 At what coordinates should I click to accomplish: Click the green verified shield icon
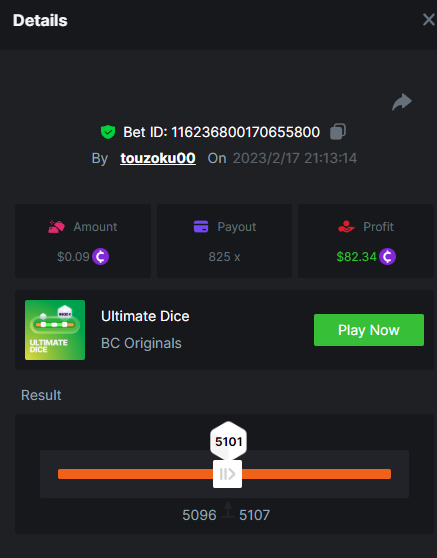(108, 132)
